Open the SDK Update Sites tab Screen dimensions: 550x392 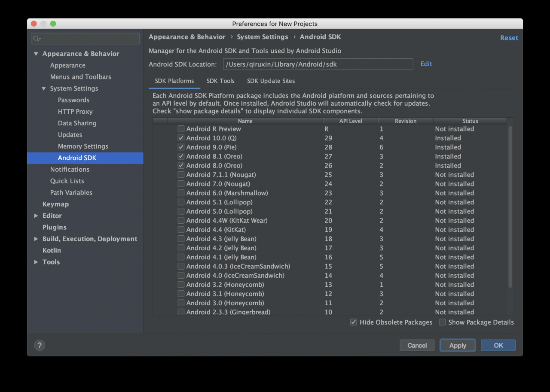coord(271,81)
